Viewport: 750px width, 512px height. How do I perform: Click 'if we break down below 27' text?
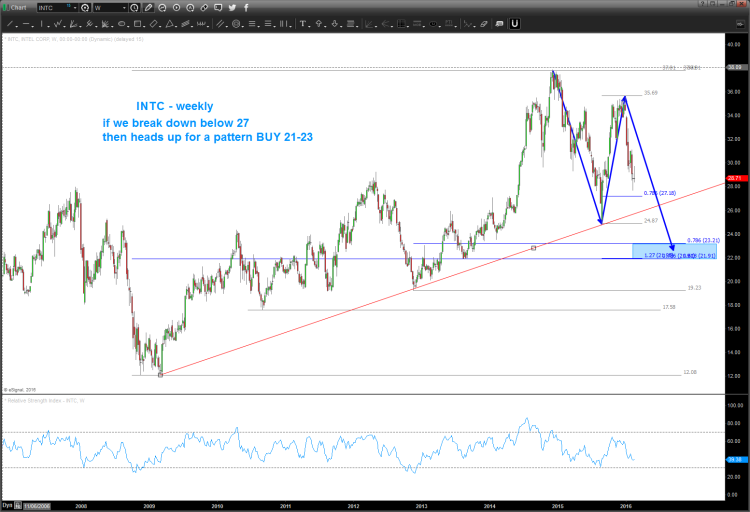pyautogui.click(x=176, y=123)
